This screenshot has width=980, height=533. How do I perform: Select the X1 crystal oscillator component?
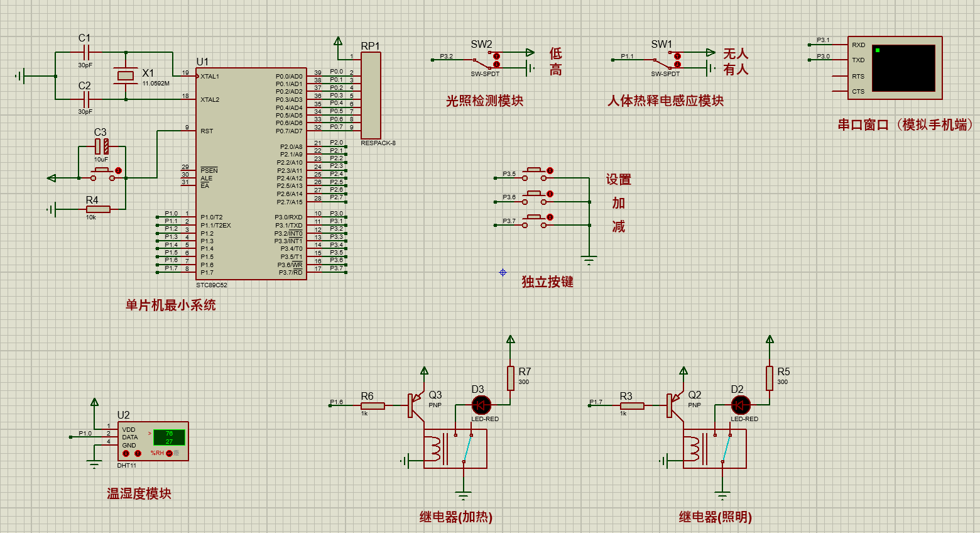(126, 76)
